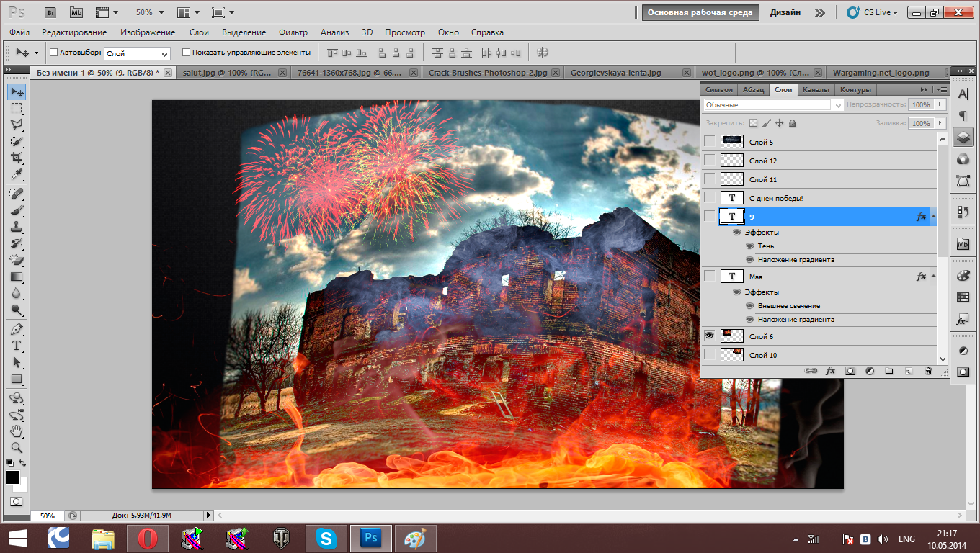This screenshot has width=980, height=553.
Task: Choose the Path Selection tool
Action: 17,363
